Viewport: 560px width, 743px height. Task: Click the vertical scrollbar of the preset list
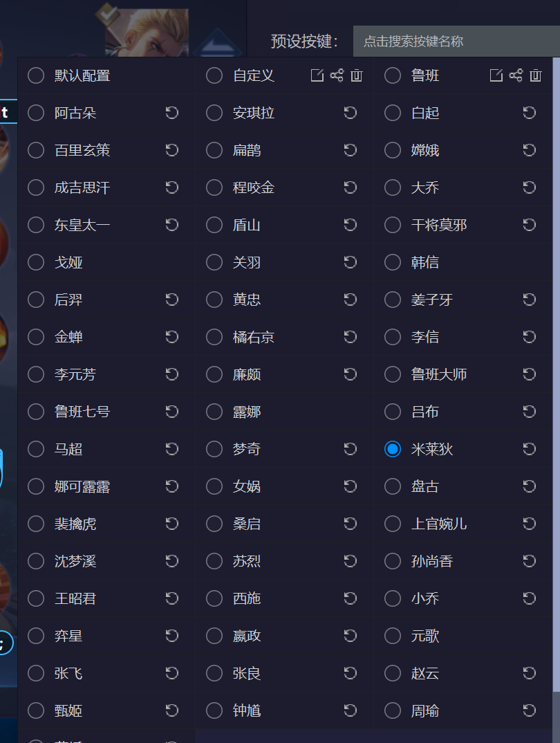coord(556,346)
